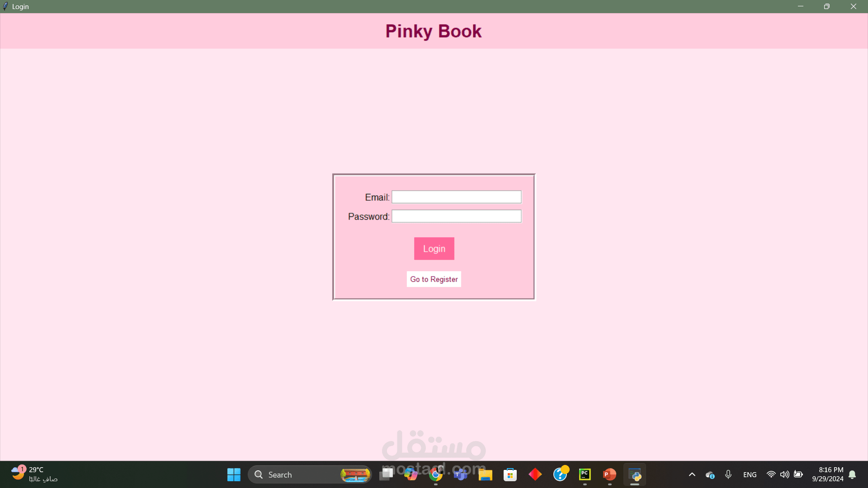Open PowerPoint from taskbar
This screenshot has width=868, height=488.
pyautogui.click(x=609, y=474)
